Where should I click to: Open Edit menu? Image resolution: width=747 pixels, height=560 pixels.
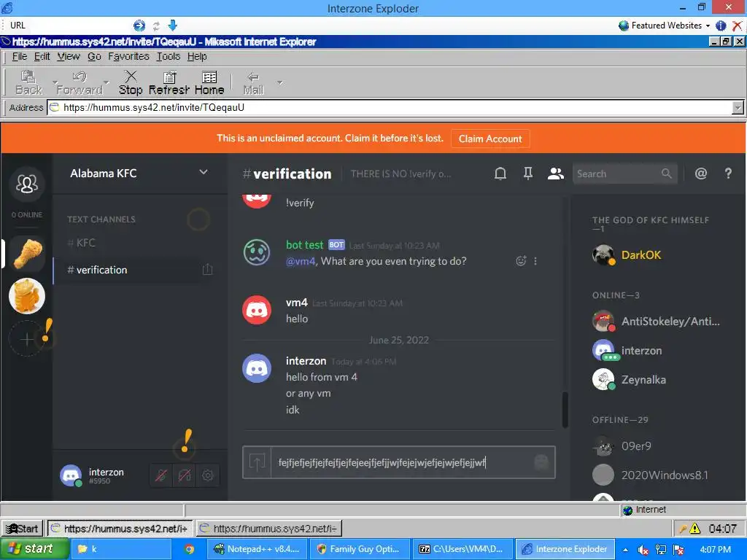pyautogui.click(x=42, y=57)
